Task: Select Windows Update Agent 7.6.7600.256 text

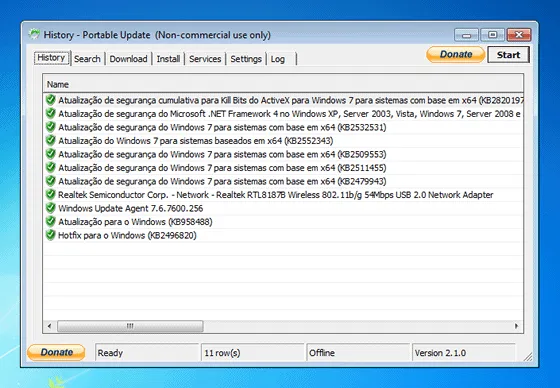Action: click(x=131, y=208)
